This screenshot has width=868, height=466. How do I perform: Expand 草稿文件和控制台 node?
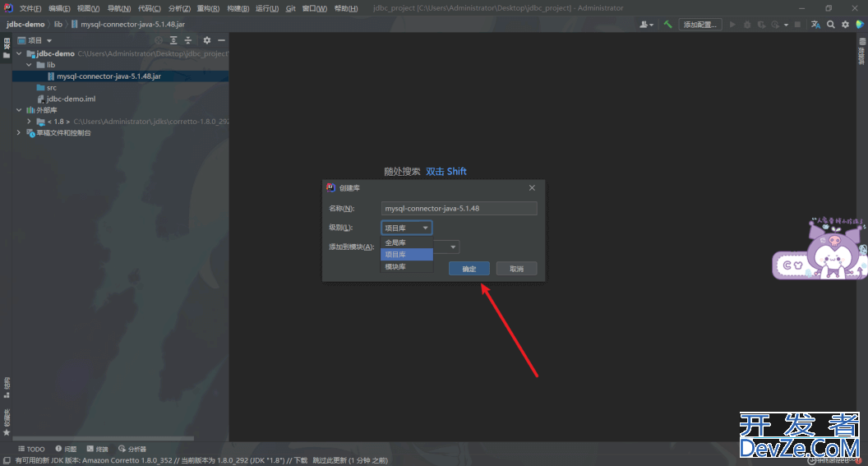point(20,133)
